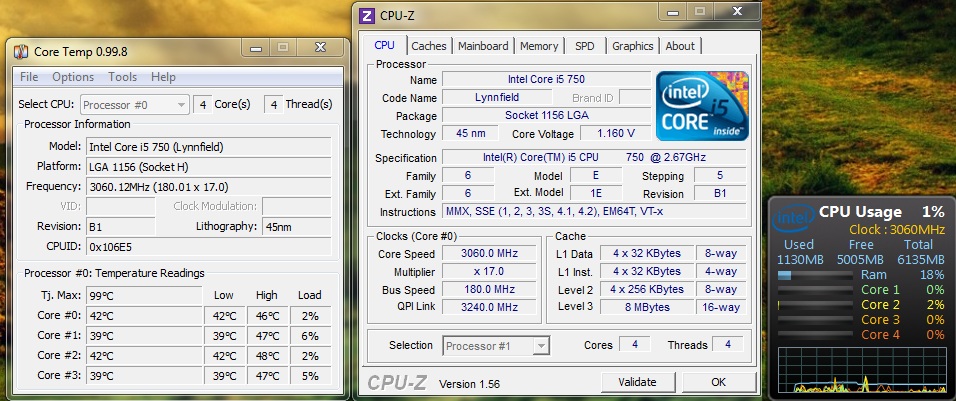Image resolution: width=956 pixels, height=401 pixels.
Task: Click Core #3 load value 5%
Action: pos(310,376)
